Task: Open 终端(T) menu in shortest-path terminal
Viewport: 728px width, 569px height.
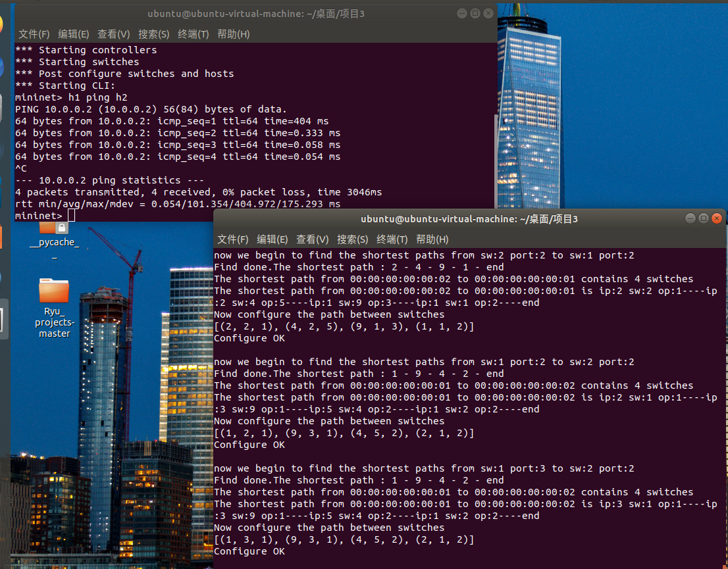Action: (x=392, y=239)
